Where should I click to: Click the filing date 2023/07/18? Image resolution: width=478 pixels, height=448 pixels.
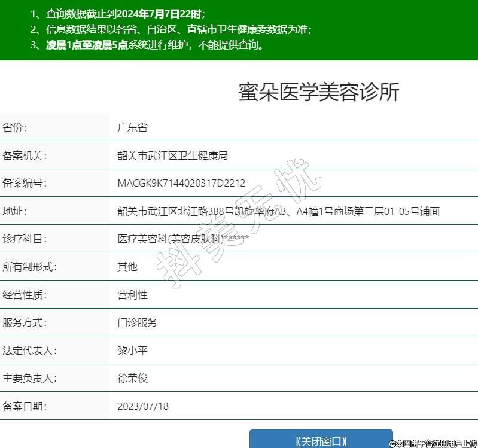click(143, 406)
